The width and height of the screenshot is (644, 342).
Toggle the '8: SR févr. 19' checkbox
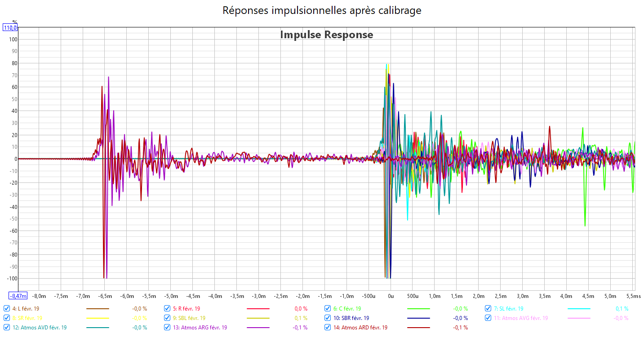pyautogui.click(x=6, y=318)
